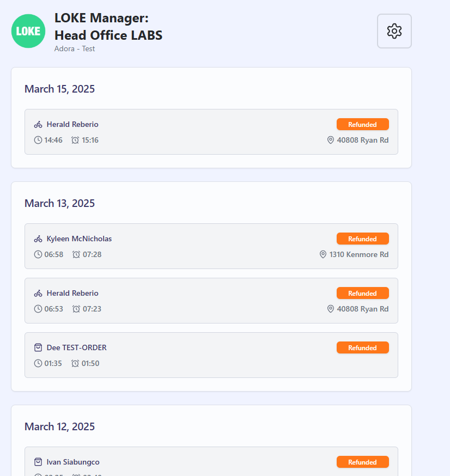450x476 pixels.
Task: Click clock icon beside 14:46 time
Action: [x=38, y=140]
